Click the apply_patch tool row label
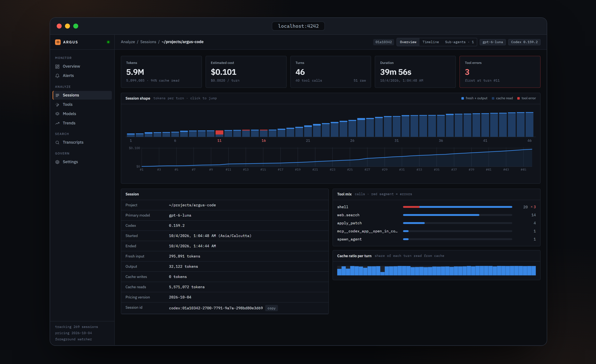 coord(349,223)
